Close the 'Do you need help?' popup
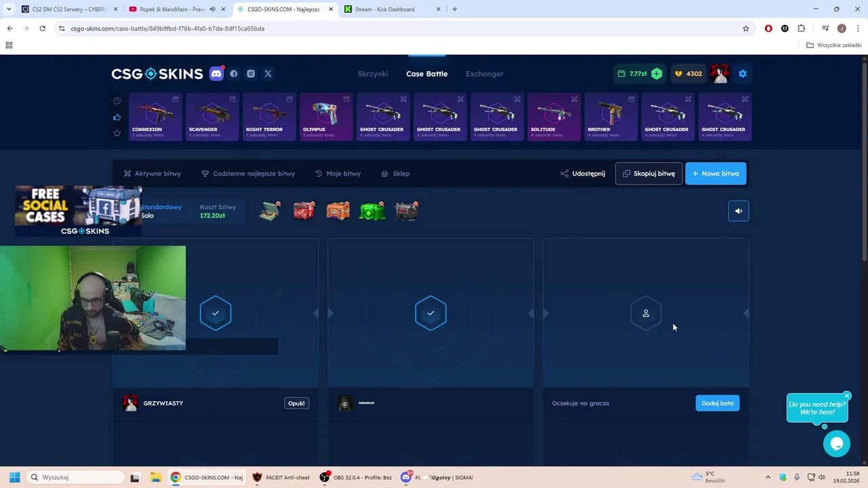Screen dimensions: 868x488 pyautogui.click(x=847, y=396)
